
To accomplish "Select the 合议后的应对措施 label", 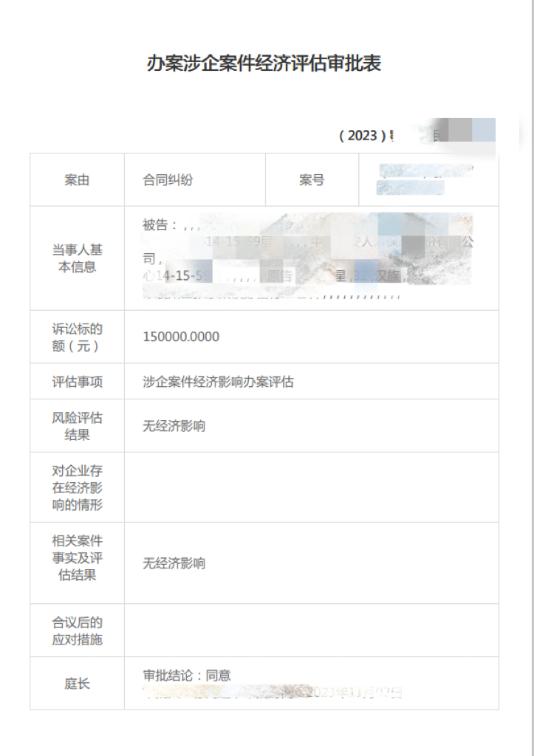I will (x=77, y=630).
